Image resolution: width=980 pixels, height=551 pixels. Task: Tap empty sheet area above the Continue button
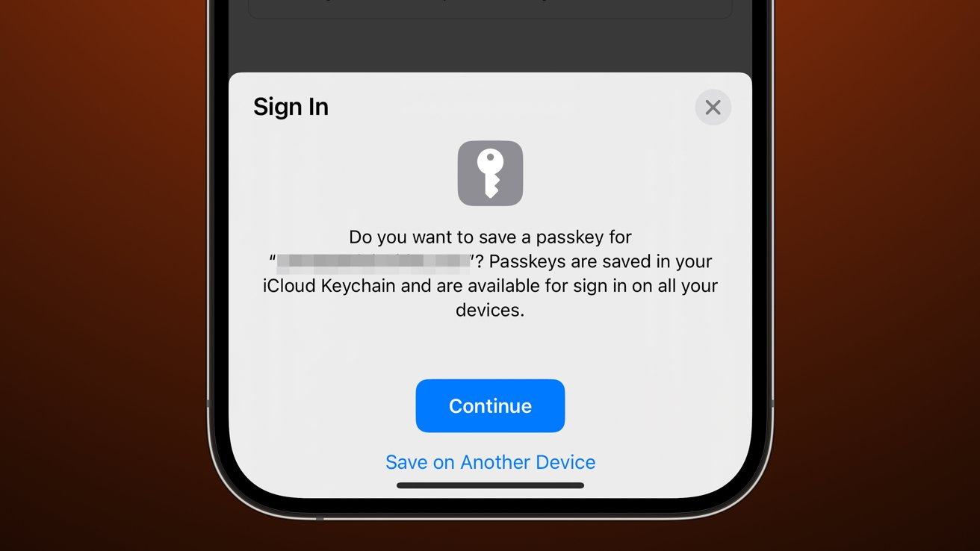490,349
